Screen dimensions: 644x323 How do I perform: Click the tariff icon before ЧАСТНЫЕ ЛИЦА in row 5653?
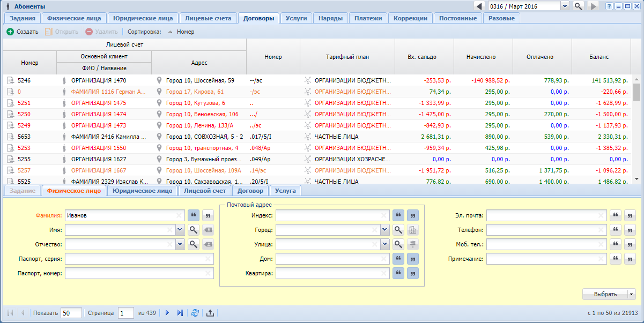pyautogui.click(x=308, y=137)
